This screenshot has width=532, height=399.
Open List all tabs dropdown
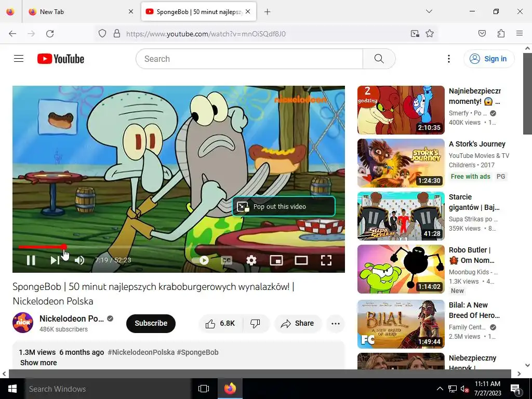pos(429,11)
